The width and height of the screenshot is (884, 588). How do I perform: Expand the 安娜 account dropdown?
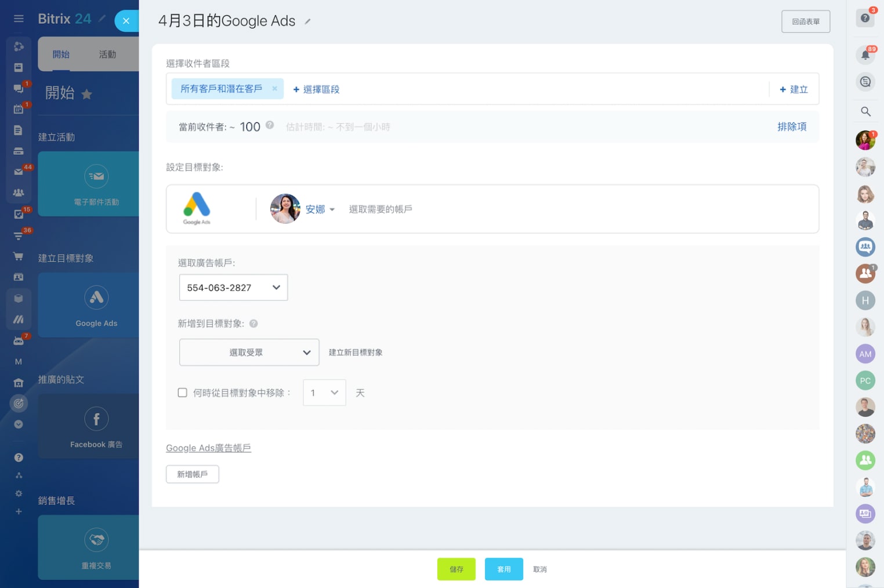point(320,209)
